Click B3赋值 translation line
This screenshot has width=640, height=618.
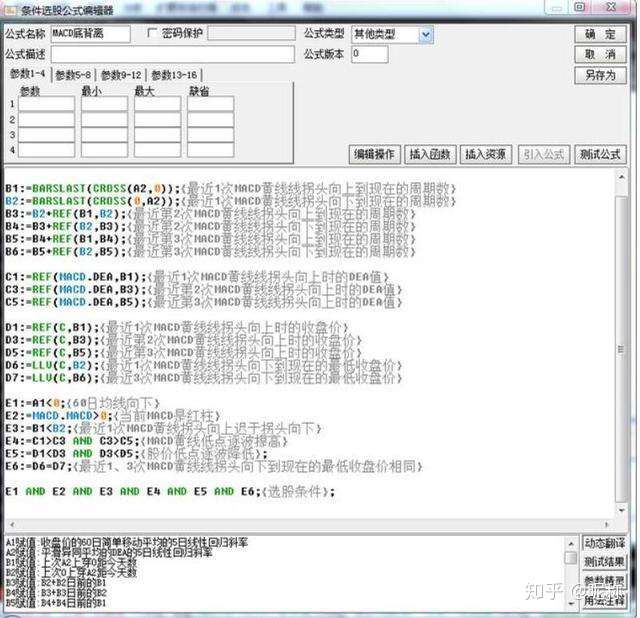point(56,582)
